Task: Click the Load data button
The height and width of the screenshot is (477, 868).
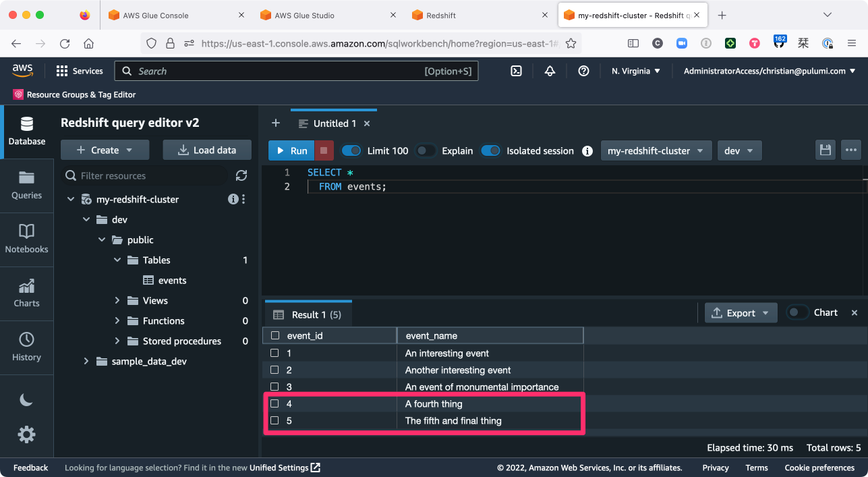Action: [x=207, y=150]
